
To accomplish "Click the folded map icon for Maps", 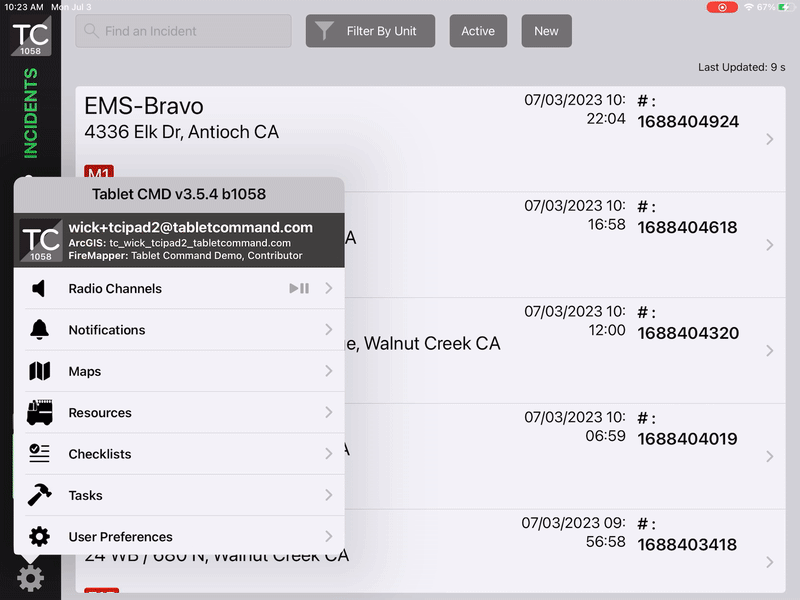I will 39,371.
